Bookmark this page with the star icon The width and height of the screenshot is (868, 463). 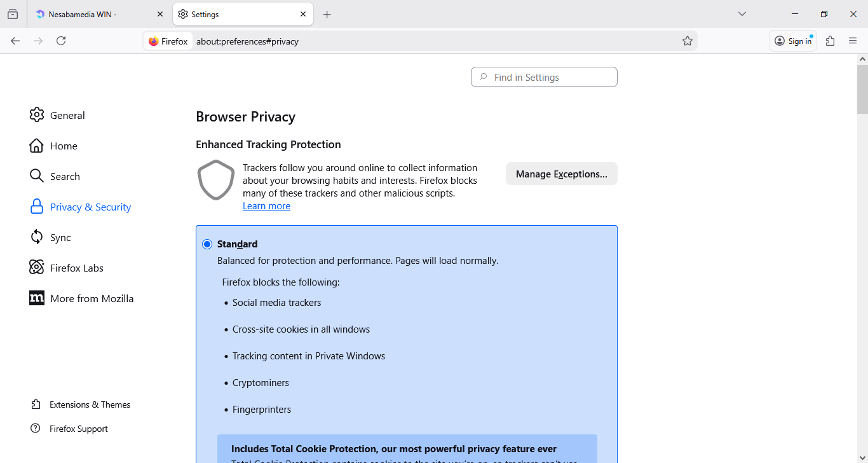pyautogui.click(x=687, y=41)
